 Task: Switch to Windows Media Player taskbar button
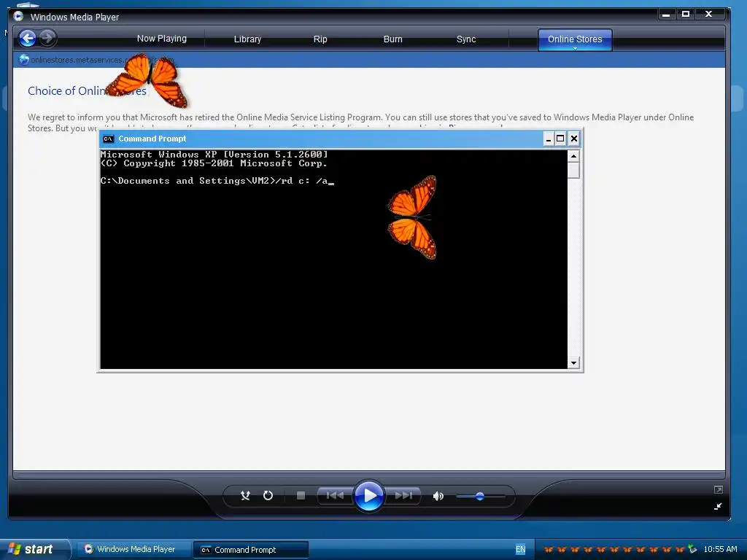pos(133,549)
